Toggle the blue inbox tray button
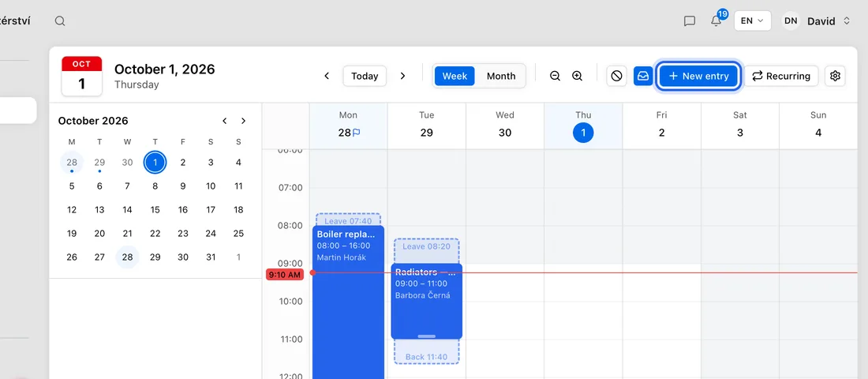Viewport: 868px width, 379px height. [643, 76]
